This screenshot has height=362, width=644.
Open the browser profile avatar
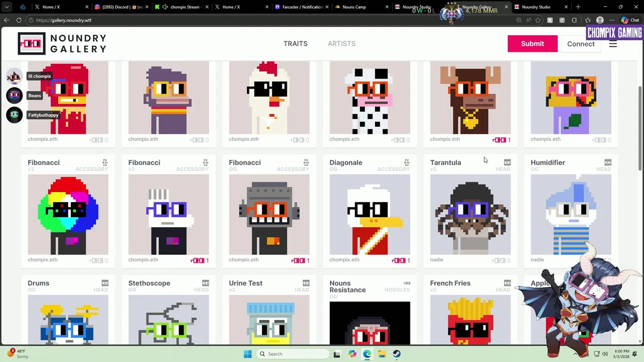pyautogui.click(x=600, y=20)
